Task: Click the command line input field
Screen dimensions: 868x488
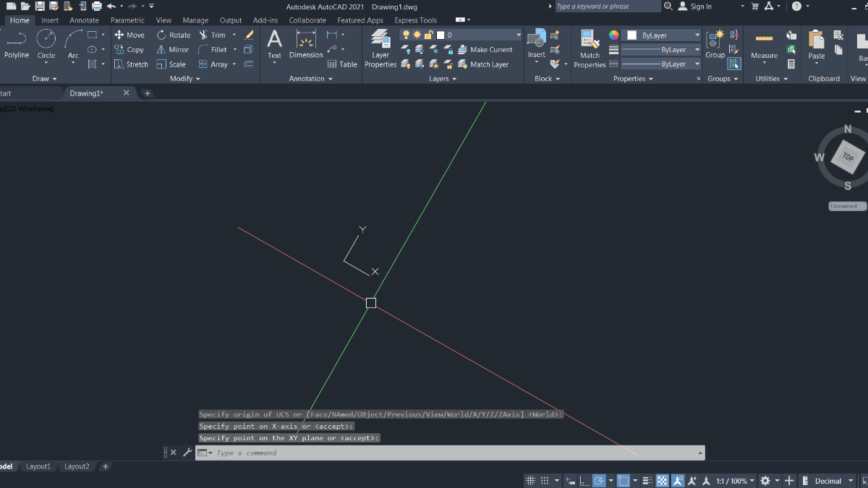Action: tap(448, 453)
